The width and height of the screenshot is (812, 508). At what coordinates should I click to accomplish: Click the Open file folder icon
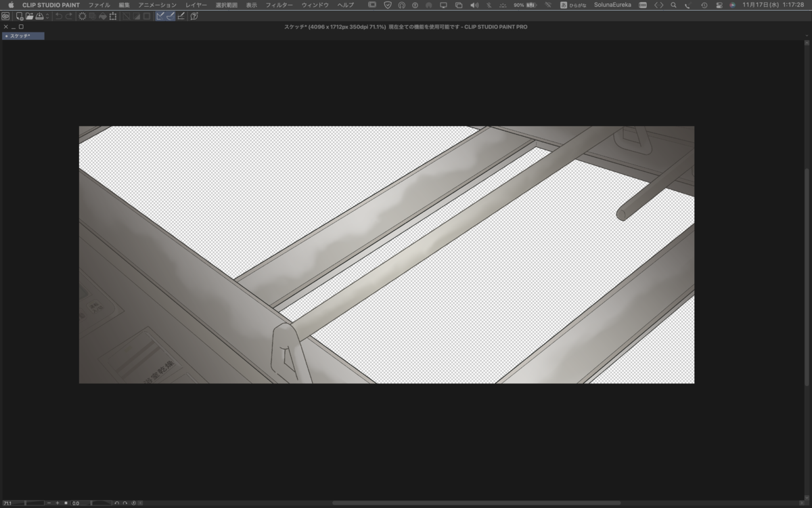(x=30, y=16)
